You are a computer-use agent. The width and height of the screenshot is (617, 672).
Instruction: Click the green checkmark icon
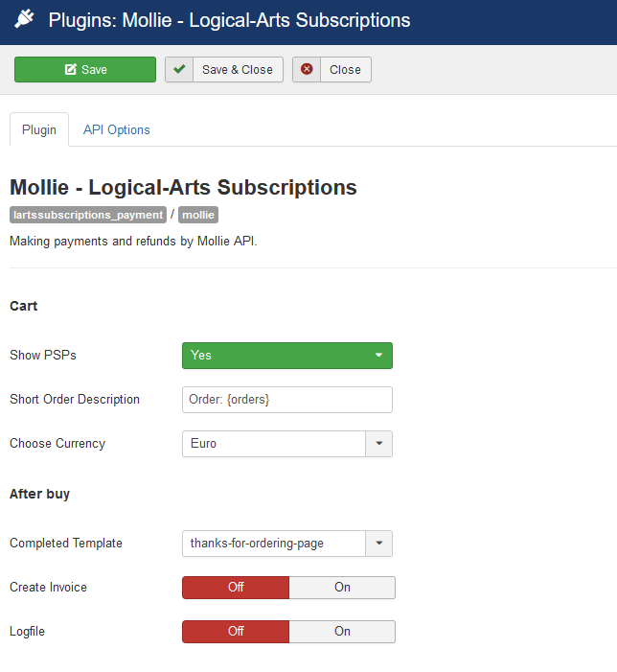[x=179, y=69]
